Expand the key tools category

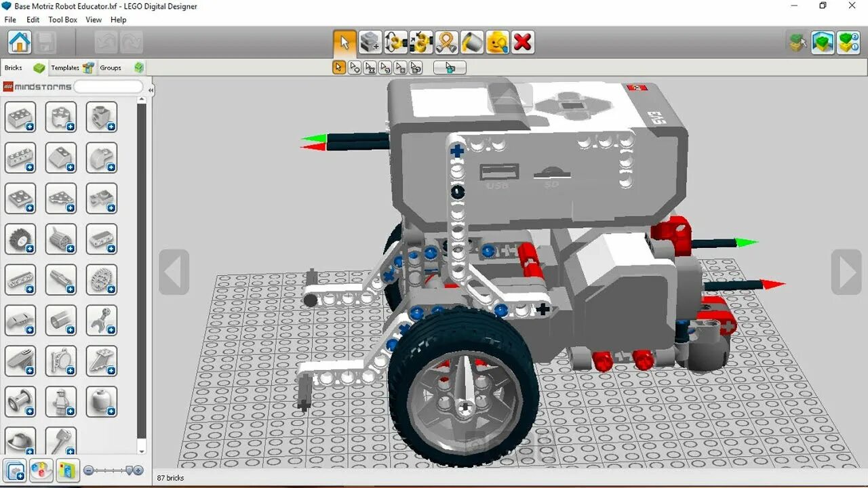coord(61,441)
